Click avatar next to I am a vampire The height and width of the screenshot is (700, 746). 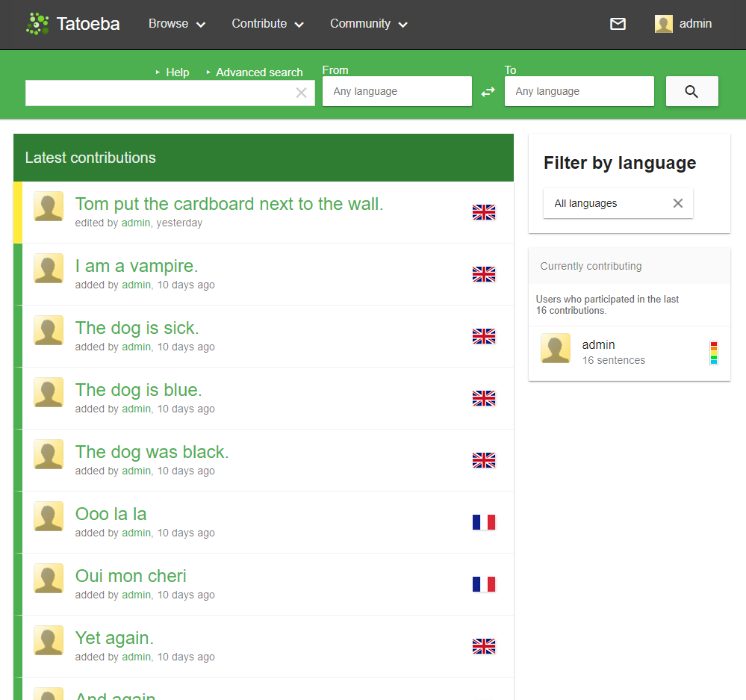point(49,268)
